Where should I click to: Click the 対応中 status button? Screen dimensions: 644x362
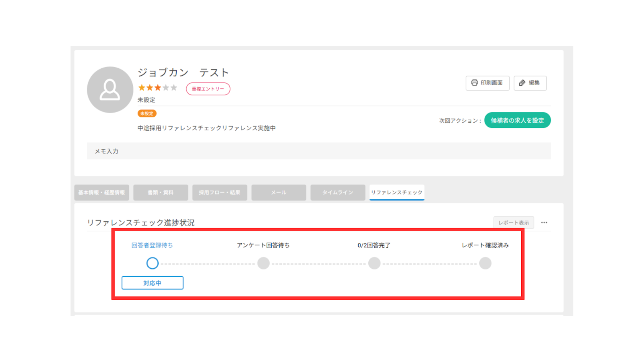coord(152,283)
